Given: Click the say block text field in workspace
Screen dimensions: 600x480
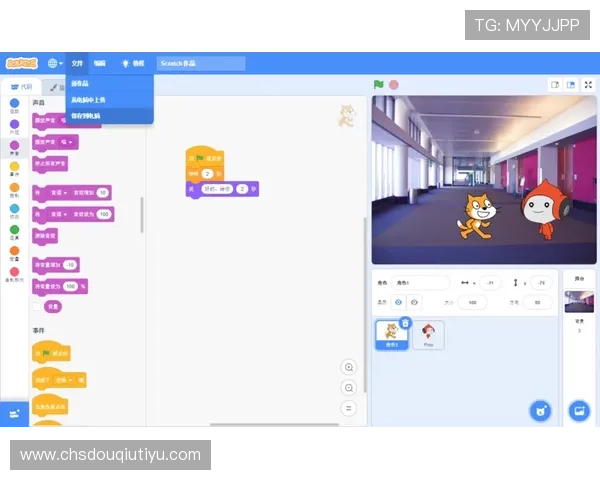Looking at the screenshot, I should (217, 189).
